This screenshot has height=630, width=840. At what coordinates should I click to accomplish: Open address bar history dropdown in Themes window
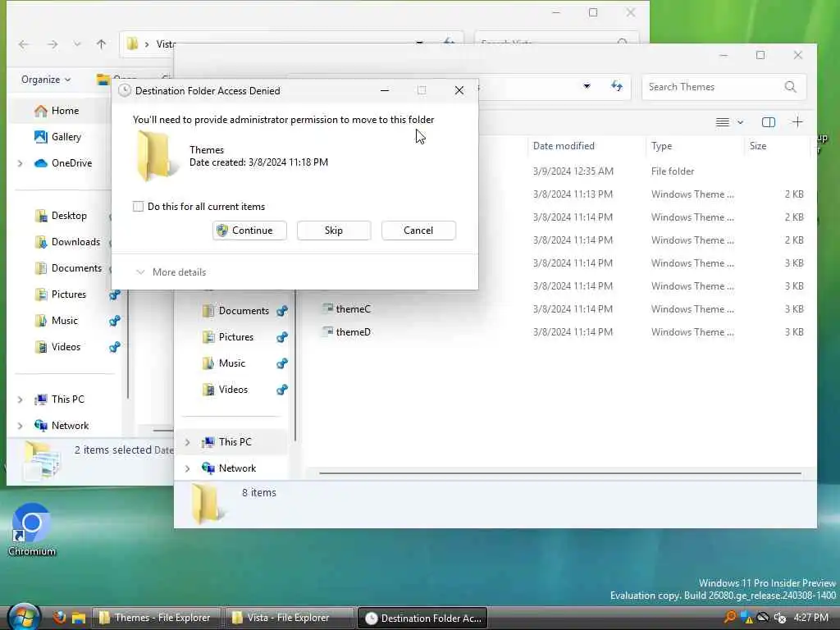pos(587,85)
